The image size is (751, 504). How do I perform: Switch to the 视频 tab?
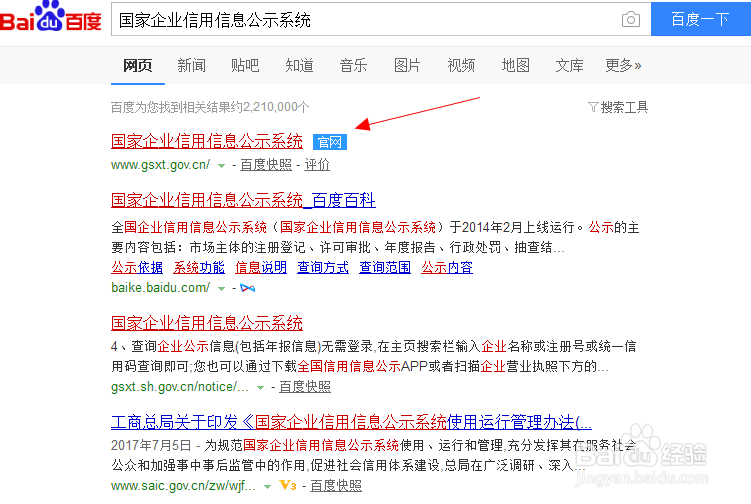(x=461, y=65)
